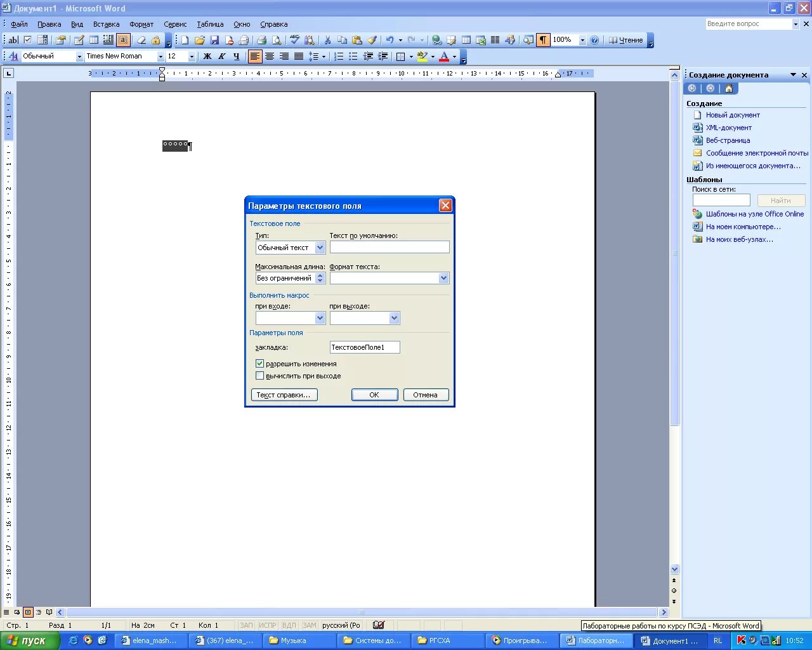Image resolution: width=812 pixels, height=650 pixels.
Task: Open 'Новый документ' link in task pane
Action: click(733, 115)
